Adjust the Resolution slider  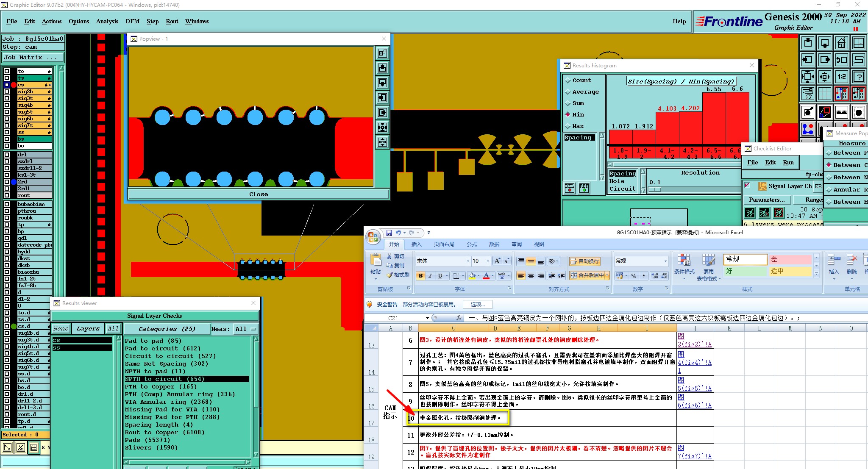click(655, 189)
